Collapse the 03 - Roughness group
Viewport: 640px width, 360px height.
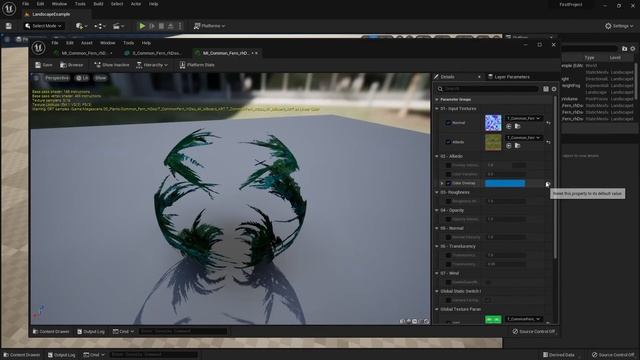pos(437,192)
